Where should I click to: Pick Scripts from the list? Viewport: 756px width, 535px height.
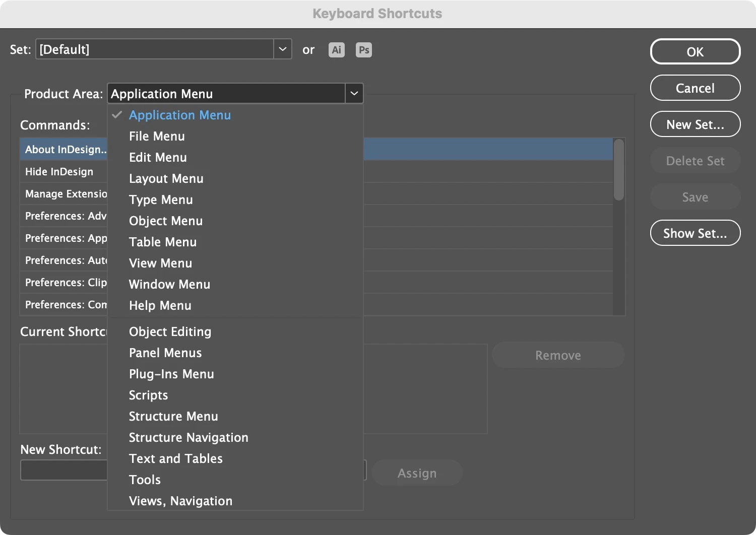(235, 395)
